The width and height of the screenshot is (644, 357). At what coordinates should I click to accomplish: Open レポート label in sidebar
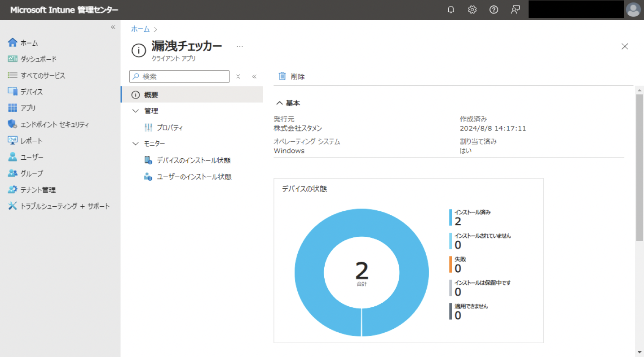31,141
